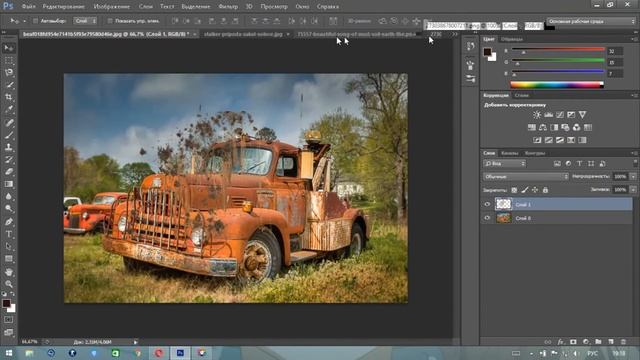This screenshot has height=360, width=640.
Task: Add a layer mask button
Action: (x=573, y=342)
